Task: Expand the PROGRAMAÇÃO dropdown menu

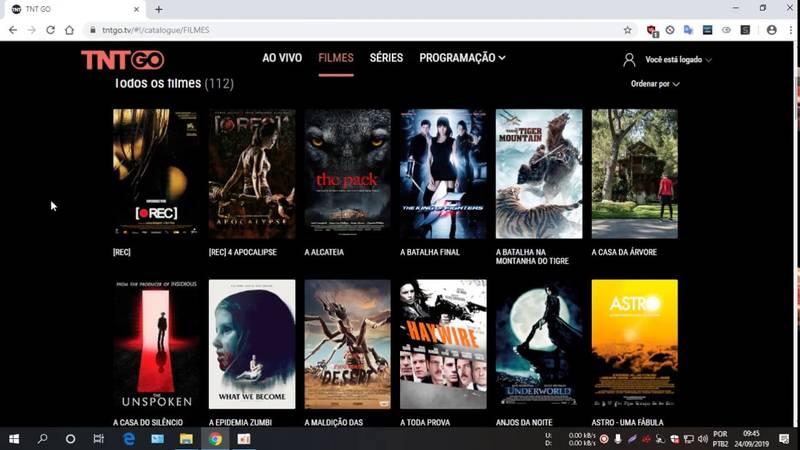Action: click(462, 58)
